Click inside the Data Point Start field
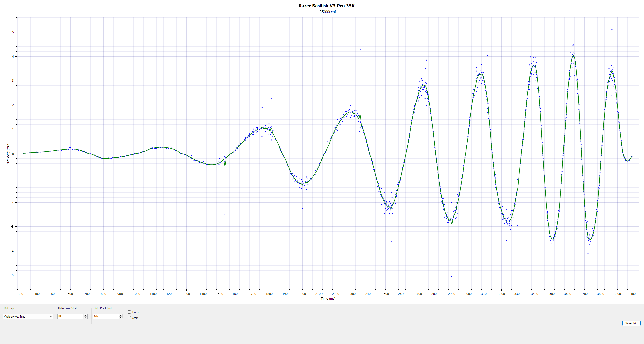The height and width of the screenshot is (344, 644). (x=70, y=316)
